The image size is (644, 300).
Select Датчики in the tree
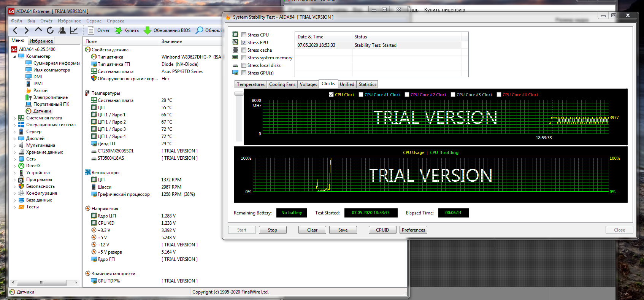38,111
